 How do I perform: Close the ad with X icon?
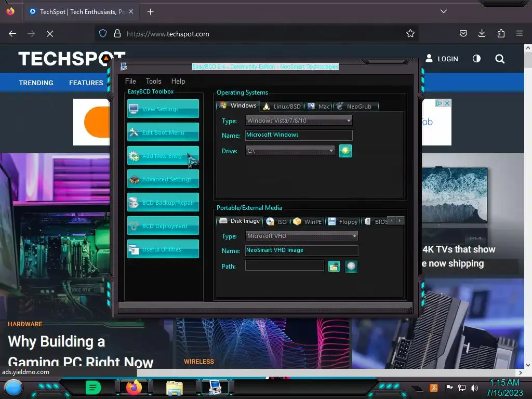coord(447,103)
